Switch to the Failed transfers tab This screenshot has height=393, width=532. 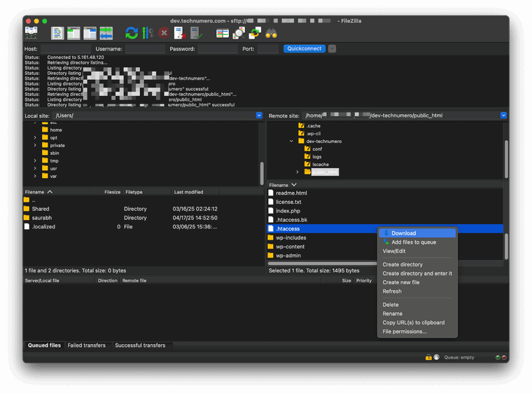(x=87, y=345)
